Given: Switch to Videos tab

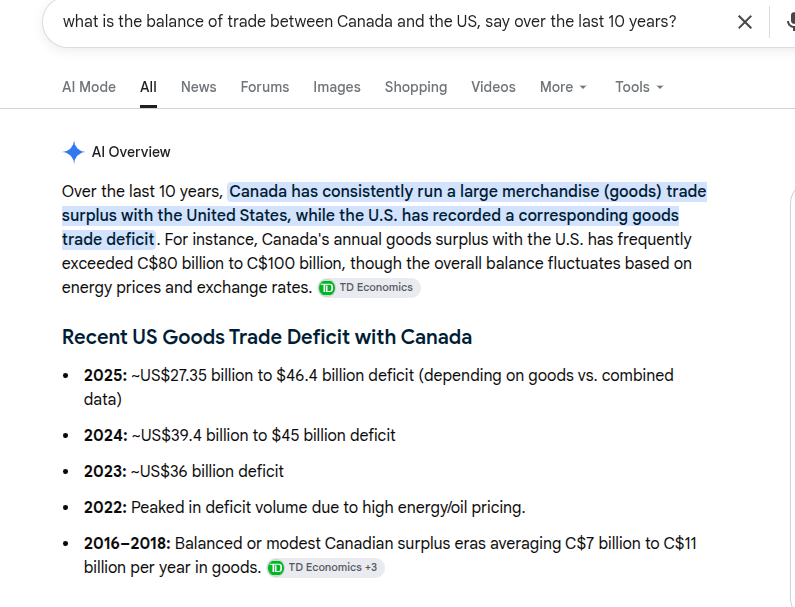Looking at the screenshot, I should pos(493,87).
